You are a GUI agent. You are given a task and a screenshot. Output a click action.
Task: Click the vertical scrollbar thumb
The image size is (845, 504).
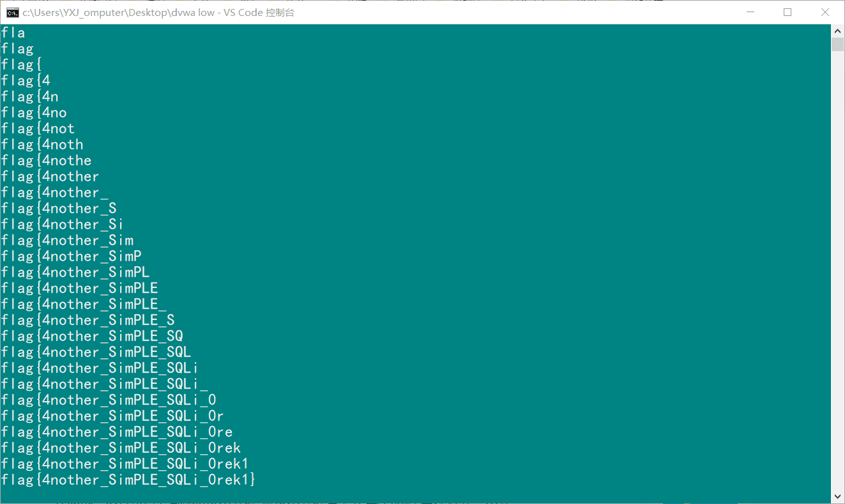click(x=838, y=44)
